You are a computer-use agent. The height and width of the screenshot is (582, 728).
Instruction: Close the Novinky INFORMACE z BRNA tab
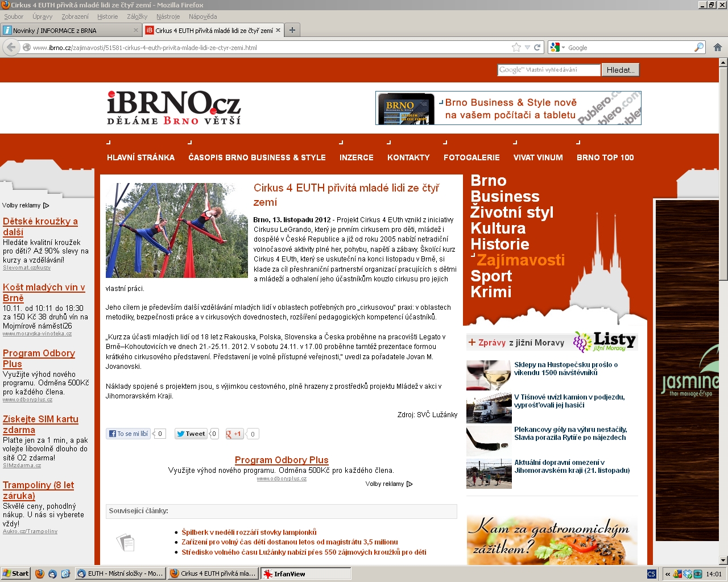click(x=136, y=30)
